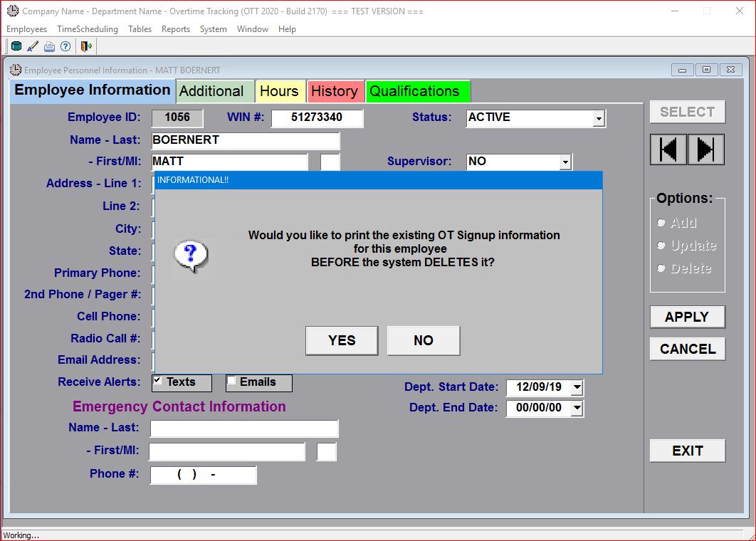Screen dimensions: 756x541
Task: Click the Emergency Contact Information heading
Action: tap(179, 406)
